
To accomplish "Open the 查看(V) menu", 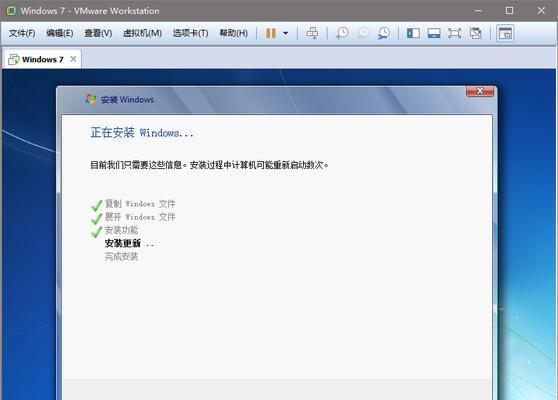I will click(98, 33).
